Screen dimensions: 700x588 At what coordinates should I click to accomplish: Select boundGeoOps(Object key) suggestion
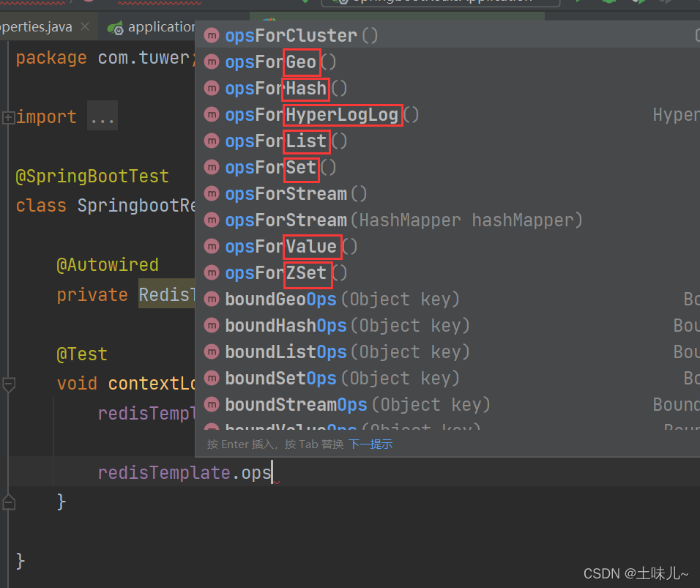click(448, 299)
